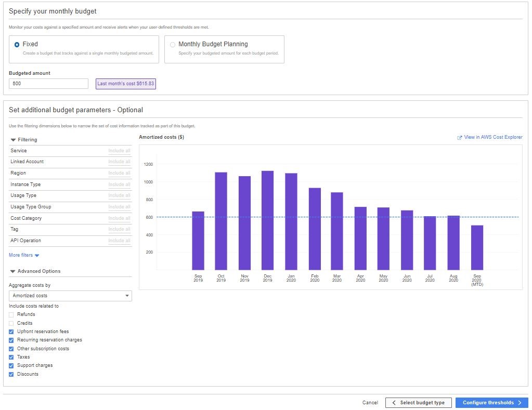Open Linked Account filter Include all
The height and width of the screenshot is (410, 532).
[119, 162]
